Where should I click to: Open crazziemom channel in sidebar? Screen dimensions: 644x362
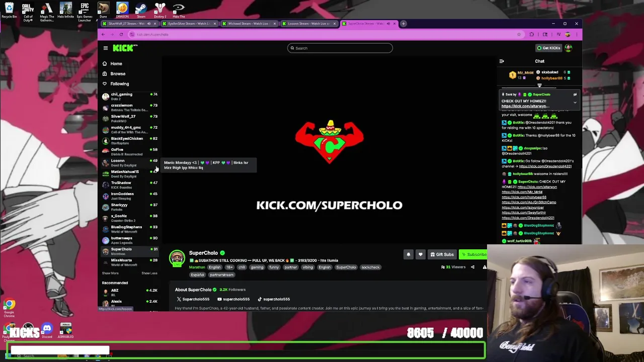pos(130,107)
